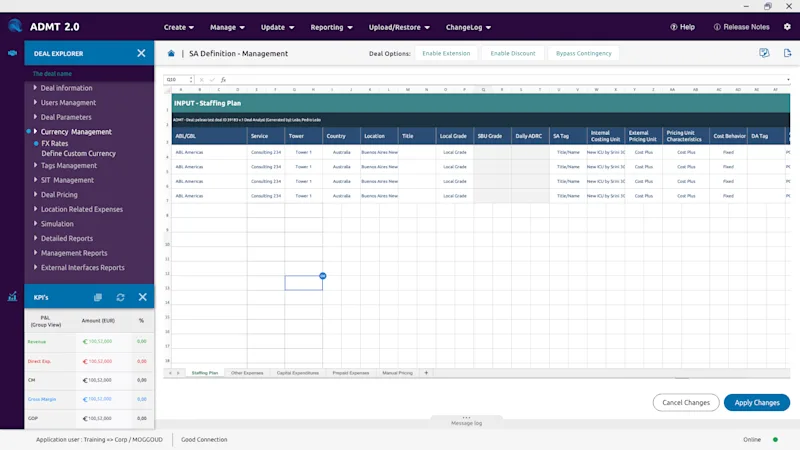The height and width of the screenshot is (450, 800).
Task: Switch to Prepaid Expenses sheet tab
Action: [351, 373]
